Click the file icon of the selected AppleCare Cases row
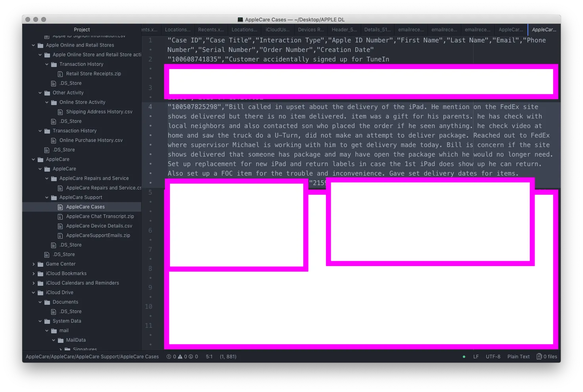The height and width of the screenshot is (392, 583). (60, 207)
